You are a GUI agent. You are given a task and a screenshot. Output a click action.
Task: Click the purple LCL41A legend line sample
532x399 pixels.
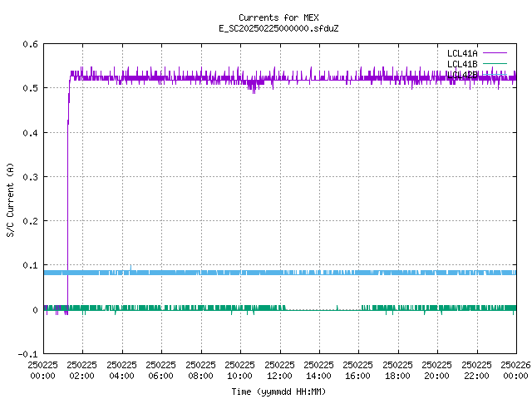point(495,53)
